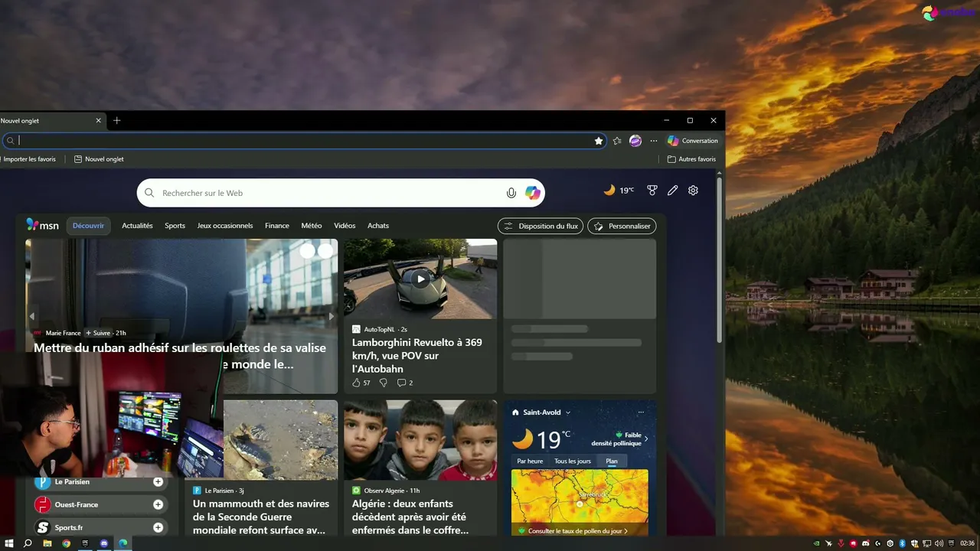
Task: Select the Par heure weather tab
Action: coord(530,461)
